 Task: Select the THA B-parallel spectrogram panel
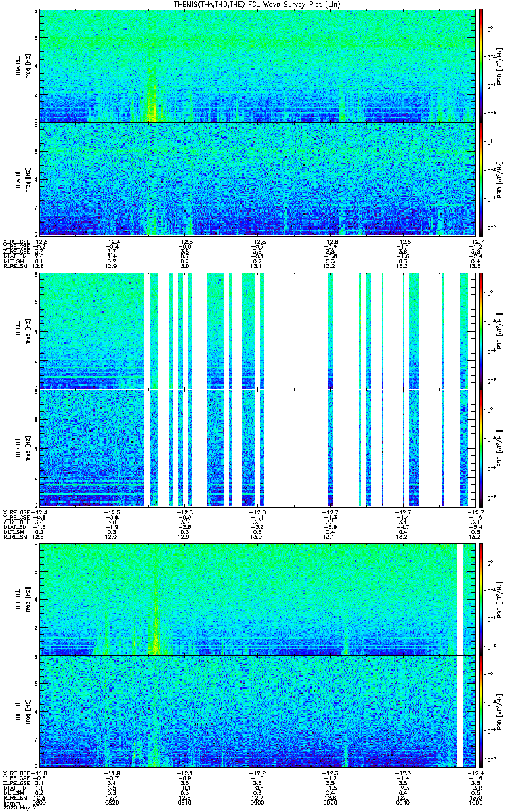click(x=258, y=179)
